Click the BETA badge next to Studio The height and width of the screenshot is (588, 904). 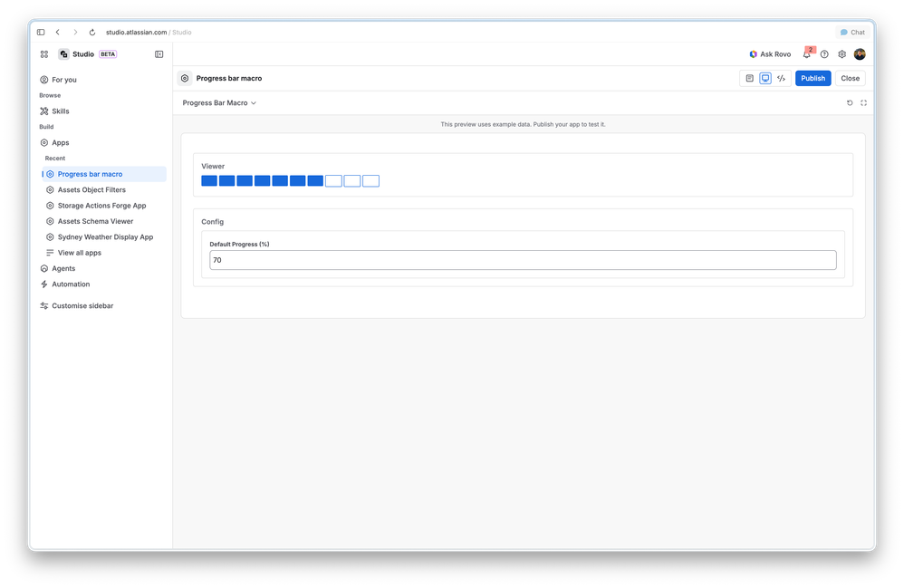click(x=108, y=54)
